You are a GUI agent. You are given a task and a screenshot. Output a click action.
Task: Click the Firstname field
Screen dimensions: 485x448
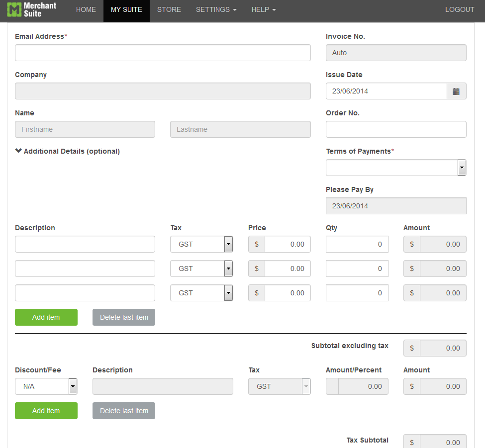point(85,129)
